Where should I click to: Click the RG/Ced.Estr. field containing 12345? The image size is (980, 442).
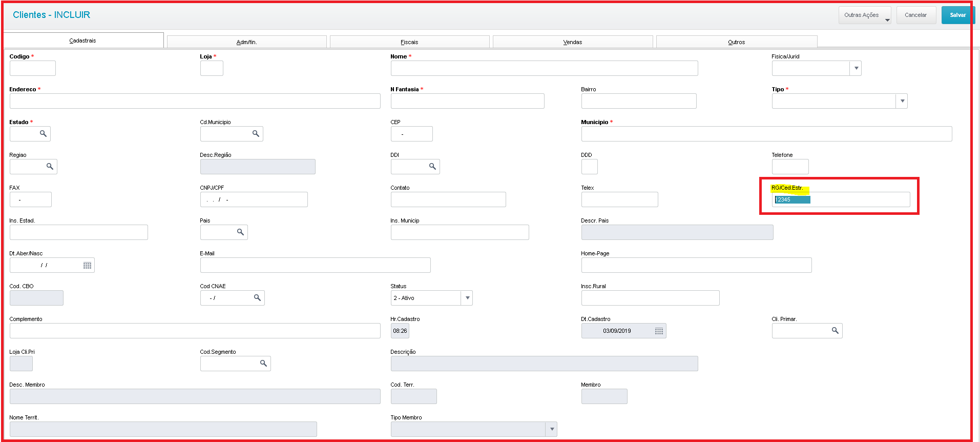(841, 199)
